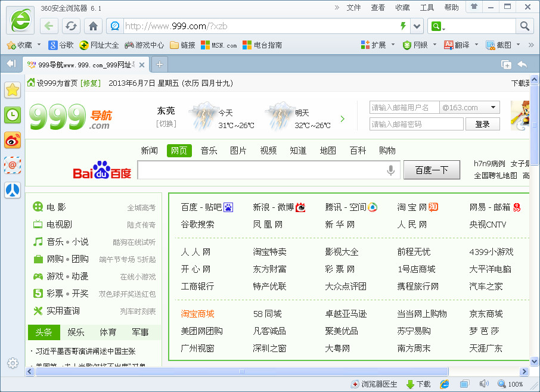Open the 电影 category link

pyautogui.click(x=56, y=207)
